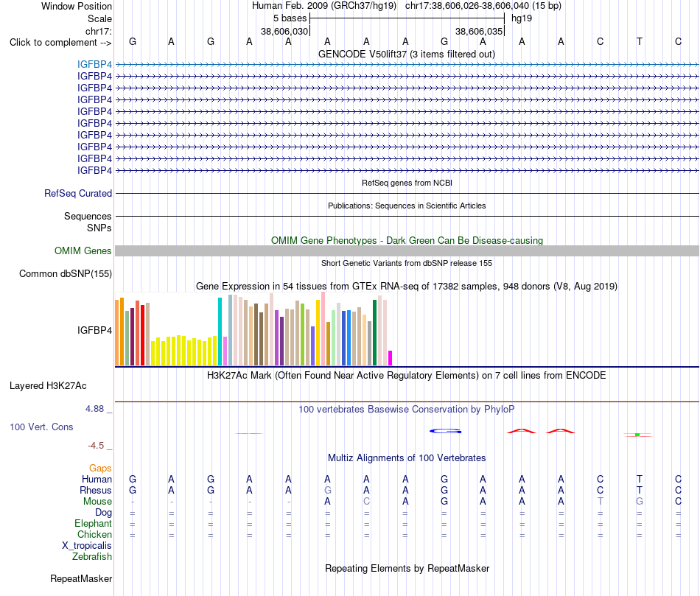The height and width of the screenshot is (596, 700).
Task: Click the Dog alignment row label
Action: tap(103, 513)
